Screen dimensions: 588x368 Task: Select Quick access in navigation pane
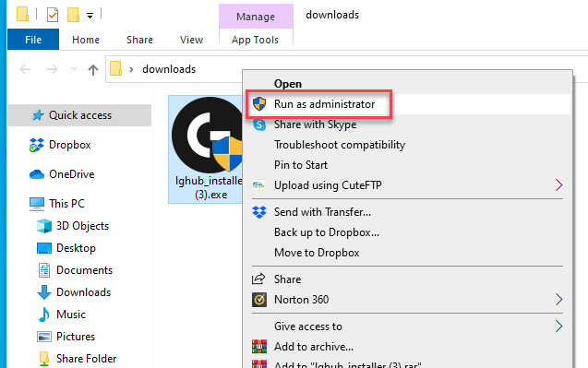(79, 115)
